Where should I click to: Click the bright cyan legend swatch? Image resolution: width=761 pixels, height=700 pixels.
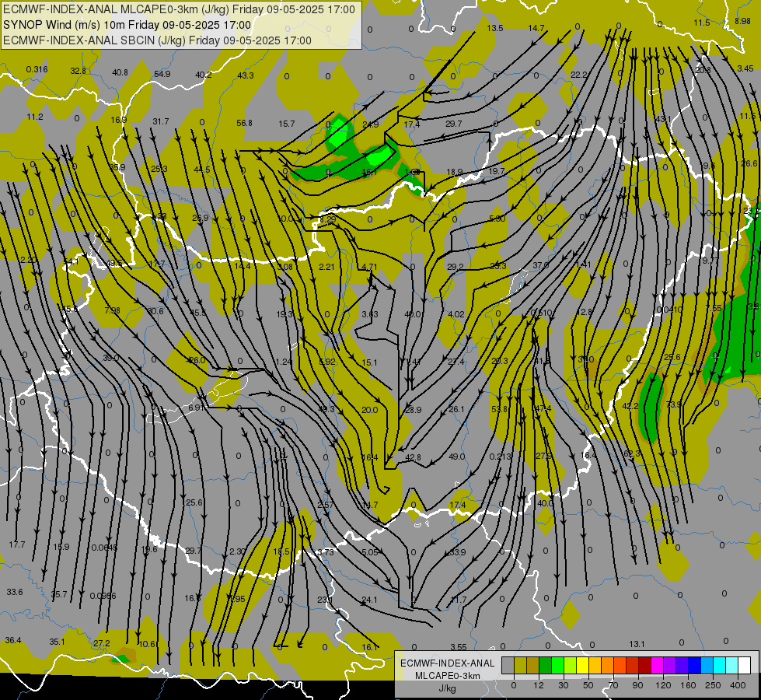719,665
